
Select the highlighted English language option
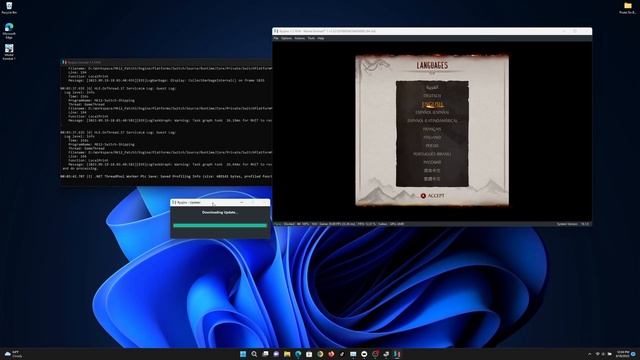click(x=432, y=104)
